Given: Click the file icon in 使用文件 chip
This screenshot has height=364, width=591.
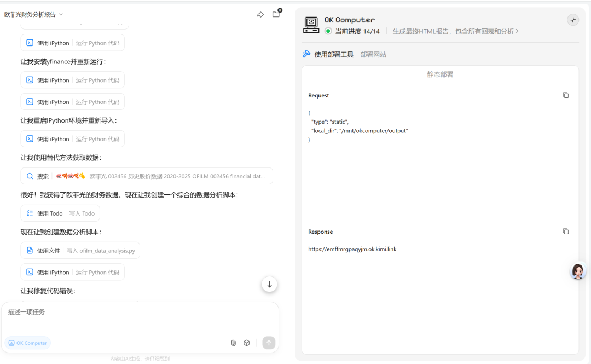Looking at the screenshot, I should (30, 250).
